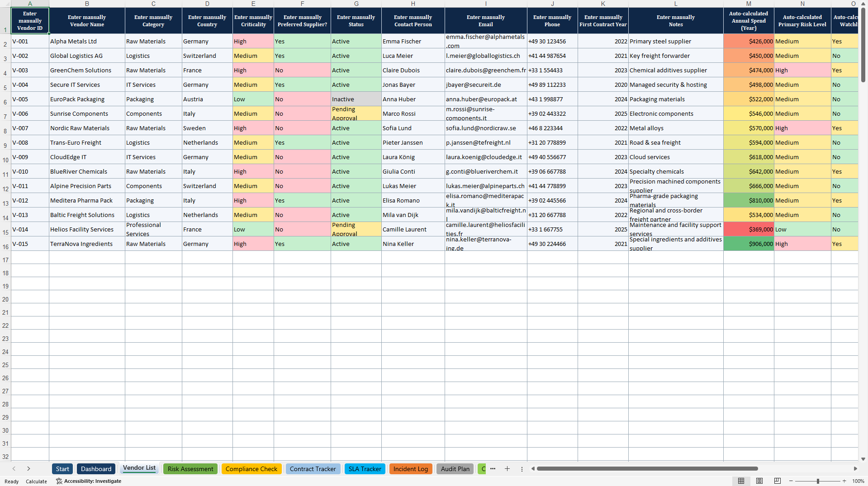Screen dimensions: 868x486
Task: Click the vertical scrollbar down arrow
Action: tap(863, 459)
